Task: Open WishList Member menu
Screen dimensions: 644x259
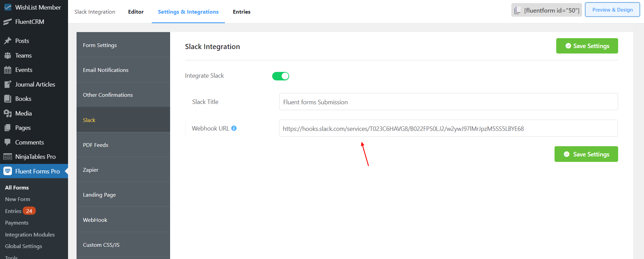Action: [34, 7]
